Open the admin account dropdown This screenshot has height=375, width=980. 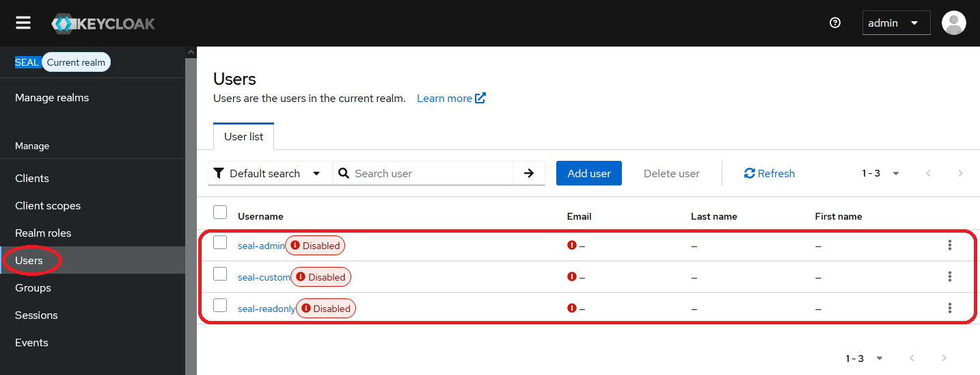[895, 23]
